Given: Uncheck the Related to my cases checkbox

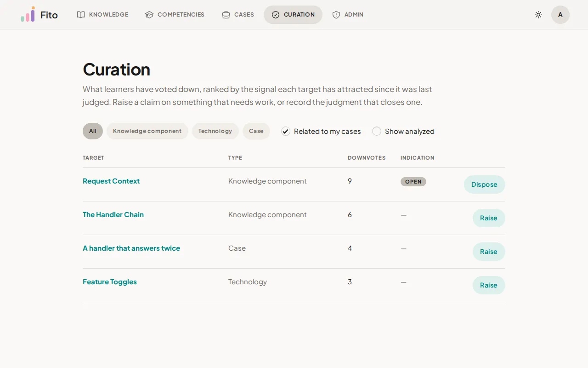Looking at the screenshot, I should (286, 131).
